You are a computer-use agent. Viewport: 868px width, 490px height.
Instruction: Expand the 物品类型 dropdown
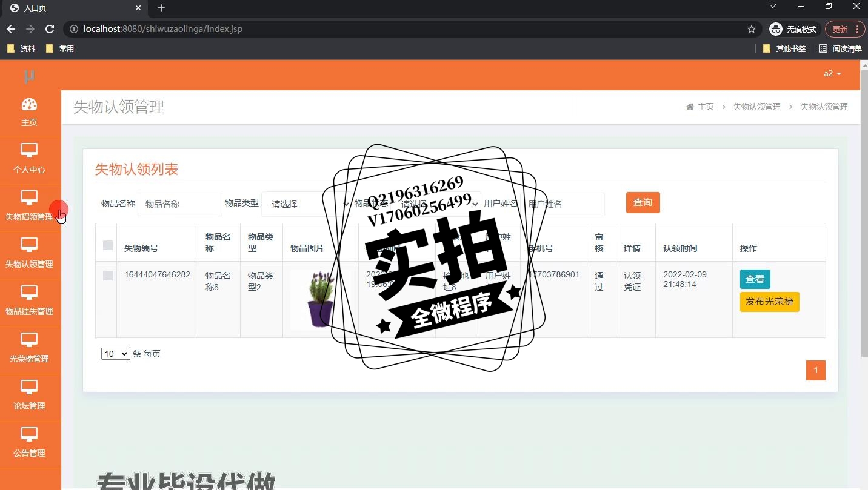point(307,204)
